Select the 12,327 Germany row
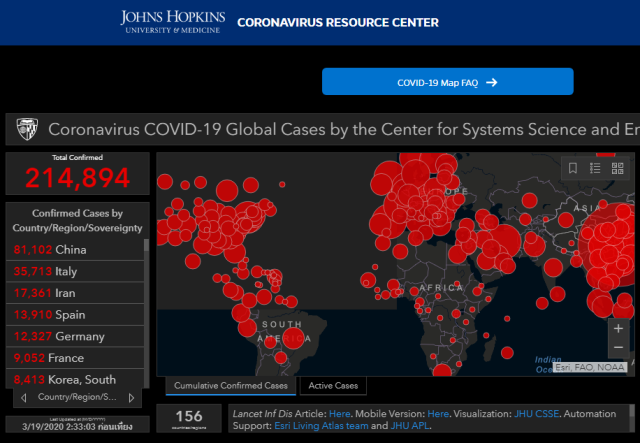 (x=75, y=336)
